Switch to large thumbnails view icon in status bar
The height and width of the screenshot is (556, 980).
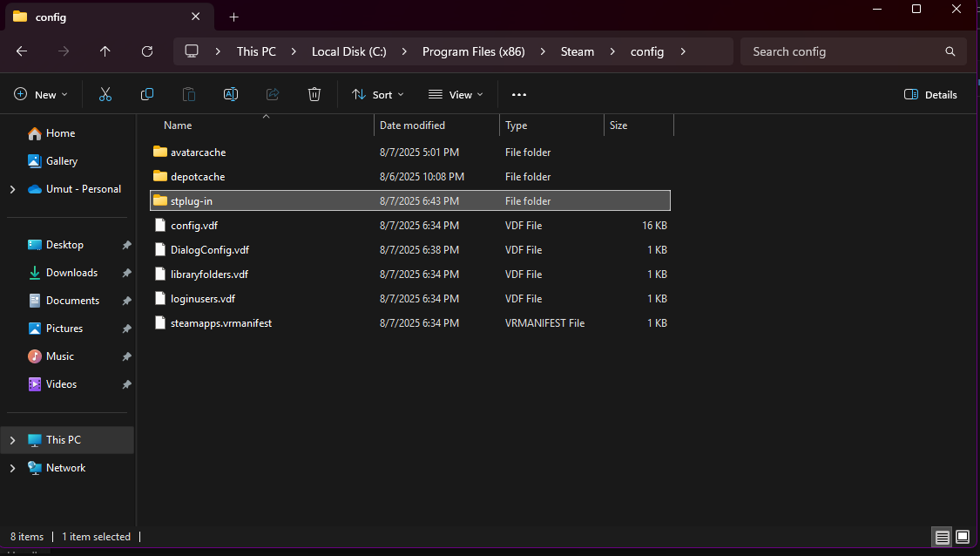[x=963, y=537]
